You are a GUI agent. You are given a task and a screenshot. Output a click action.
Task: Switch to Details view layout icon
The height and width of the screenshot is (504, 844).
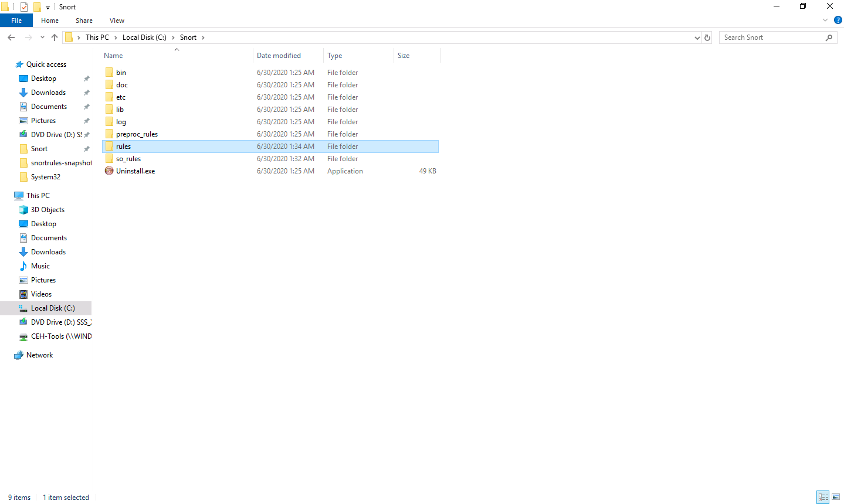[823, 497]
